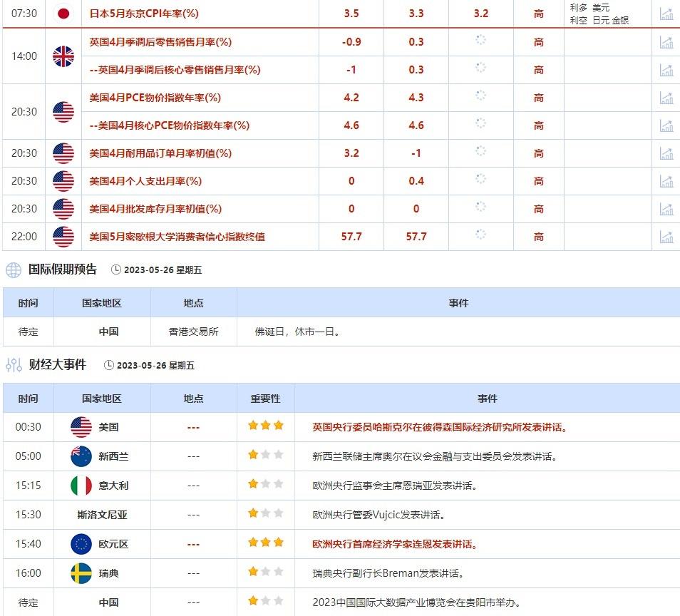Open chart icon for US PCE price index

coord(666,98)
